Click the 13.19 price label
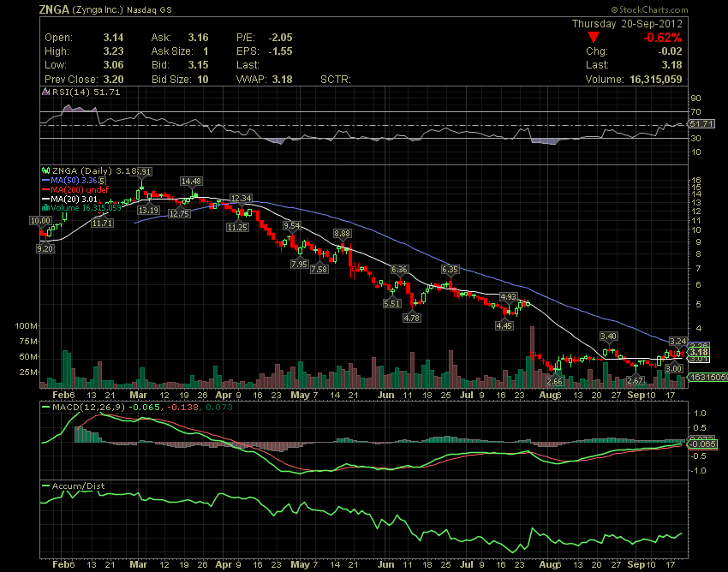The height and width of the screenshot is (572, 728). pyautogui.click(x=148, y=211)
